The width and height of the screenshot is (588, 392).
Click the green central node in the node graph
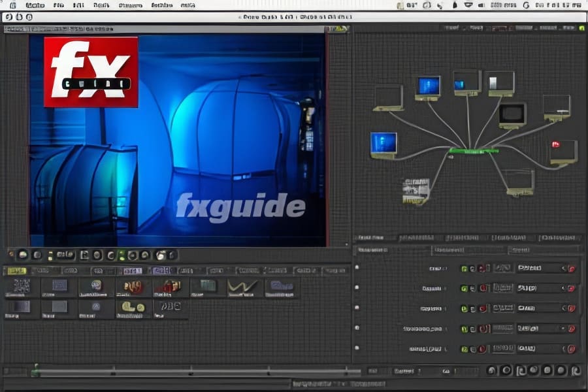[x=474, y=151]
